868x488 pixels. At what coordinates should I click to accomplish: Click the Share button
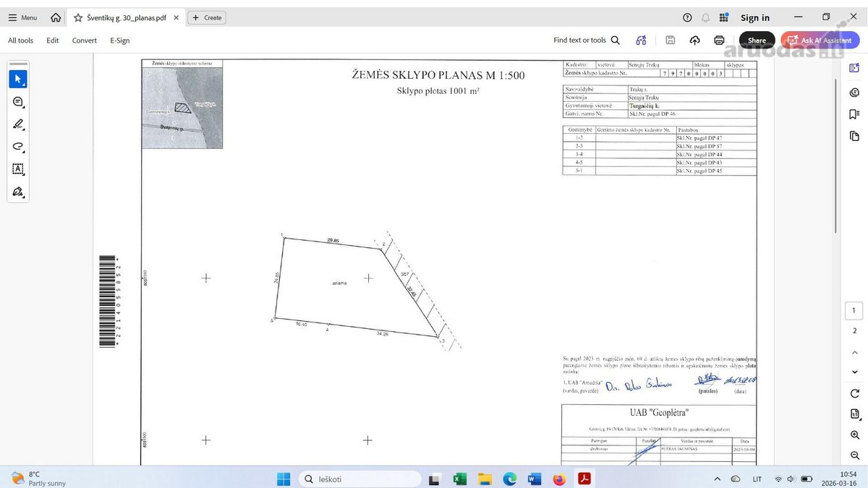757,40
